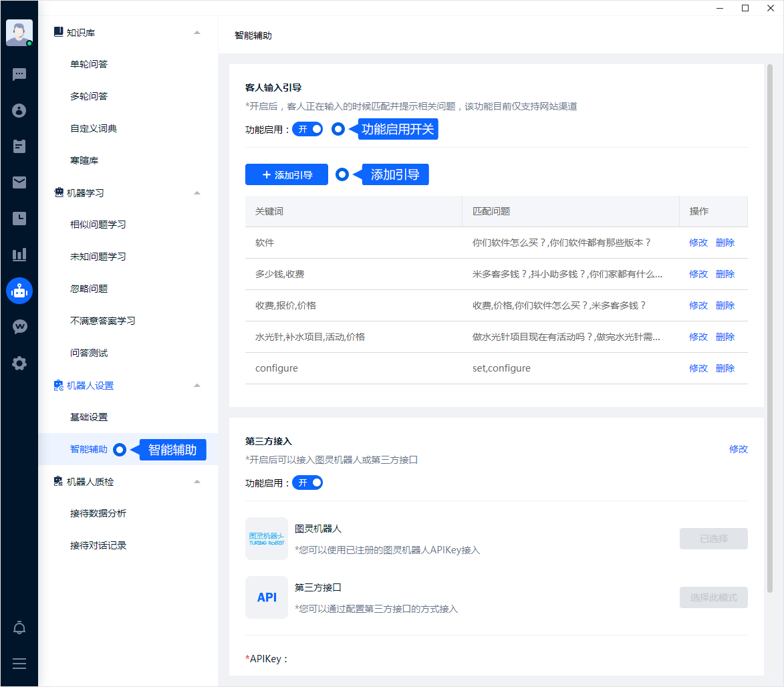Open the clock history icon in sidebar
Image resolution: width=784 pixels, height=687 pixels.
click(19, 219)
